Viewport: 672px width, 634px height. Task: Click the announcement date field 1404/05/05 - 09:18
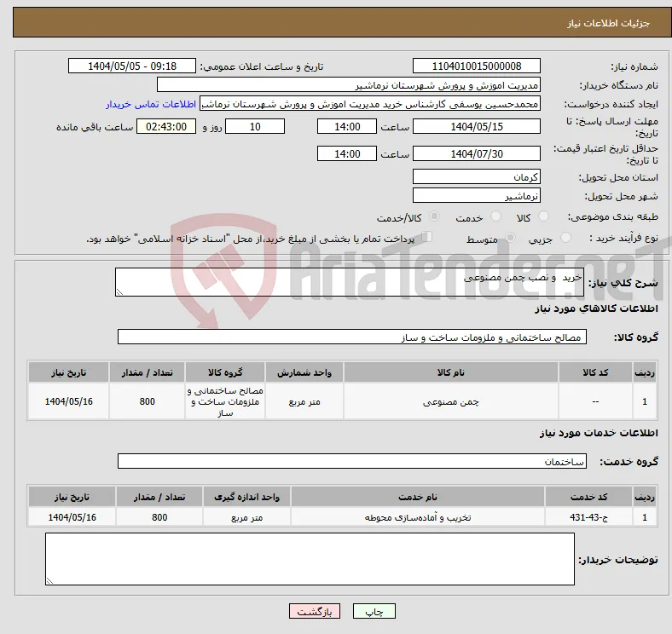coord(132,66)
